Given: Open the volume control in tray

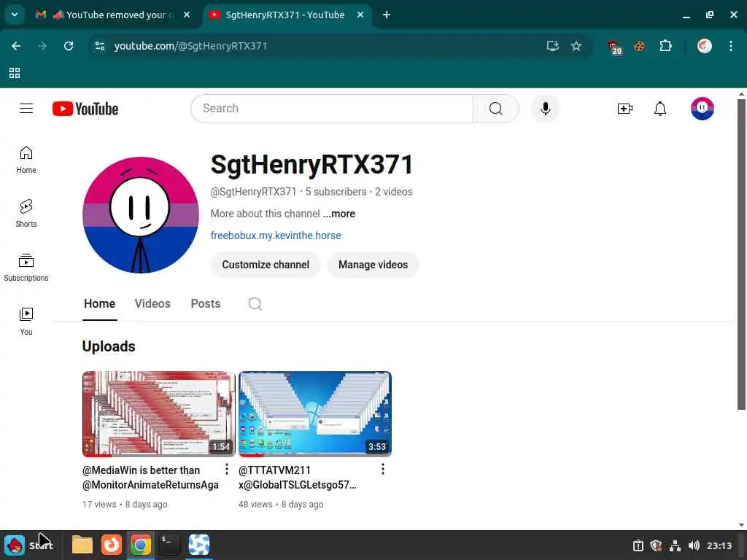Looking at the screenshot, I should coord(694,545).
